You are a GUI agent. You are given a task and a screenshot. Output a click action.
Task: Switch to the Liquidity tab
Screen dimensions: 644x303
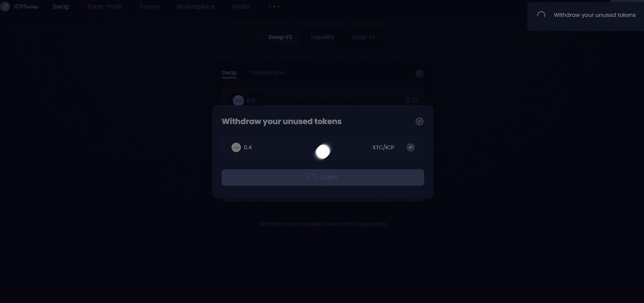323,37
